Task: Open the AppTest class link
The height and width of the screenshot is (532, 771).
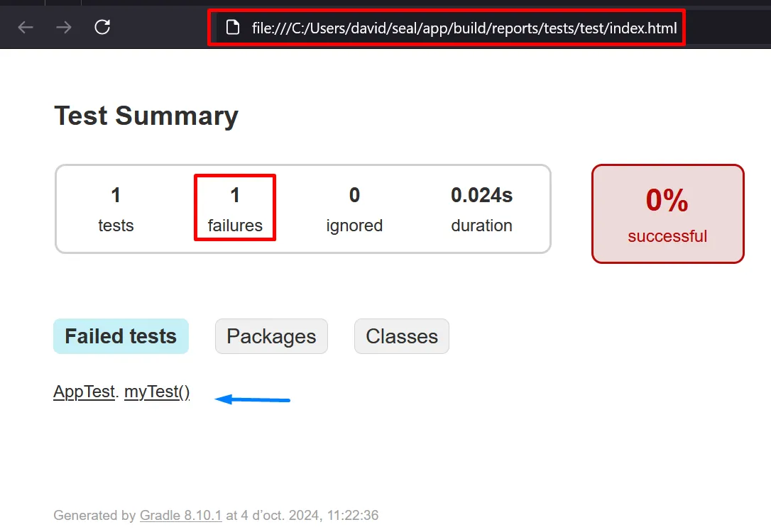Action: pyautogui.click(x=84, y=392)
